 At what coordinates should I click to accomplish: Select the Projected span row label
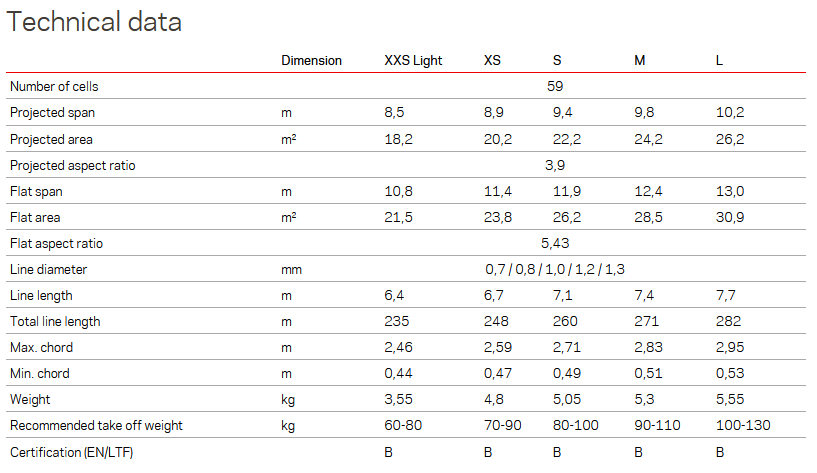[53, 113]
